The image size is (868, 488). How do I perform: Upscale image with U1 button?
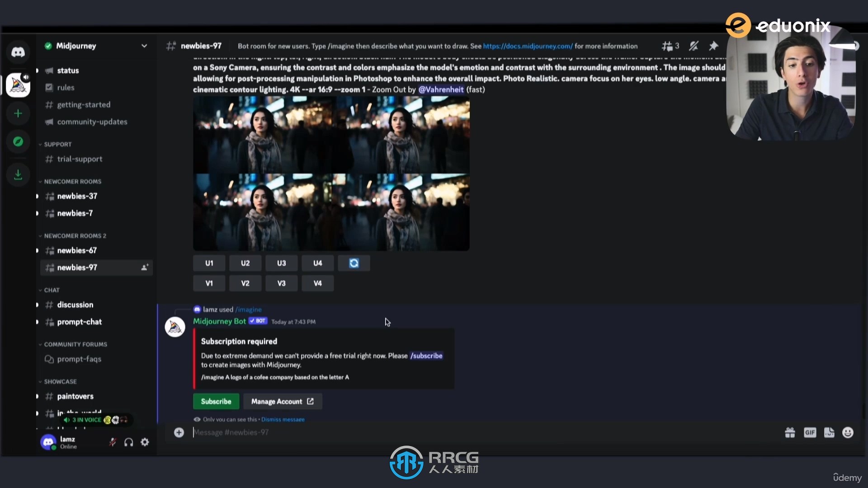pyautogui.click(x=209, y=263)
